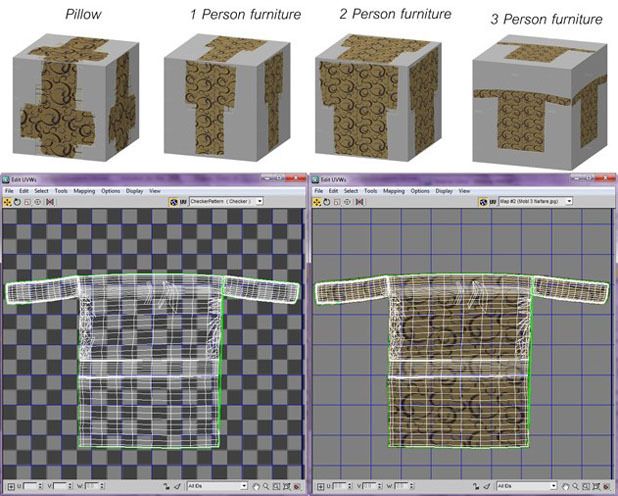The width and height of the screenshot is (618, 496).
Task: Open Edit menu in left Edit UVWs window
Action: pos(24,191)
